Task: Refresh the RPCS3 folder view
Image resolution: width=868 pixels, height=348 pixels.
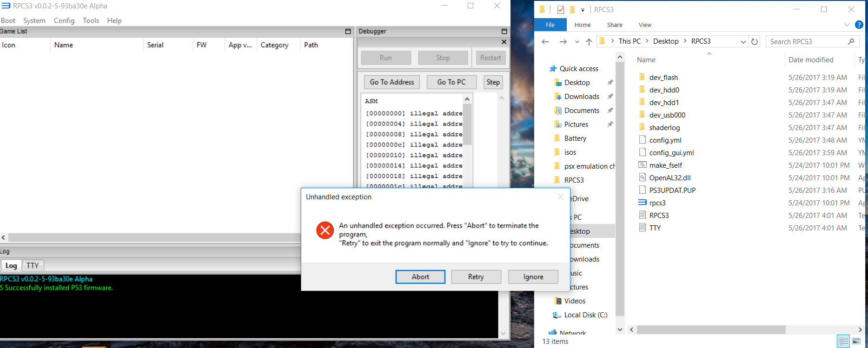Action: click(x=755, y=42)
